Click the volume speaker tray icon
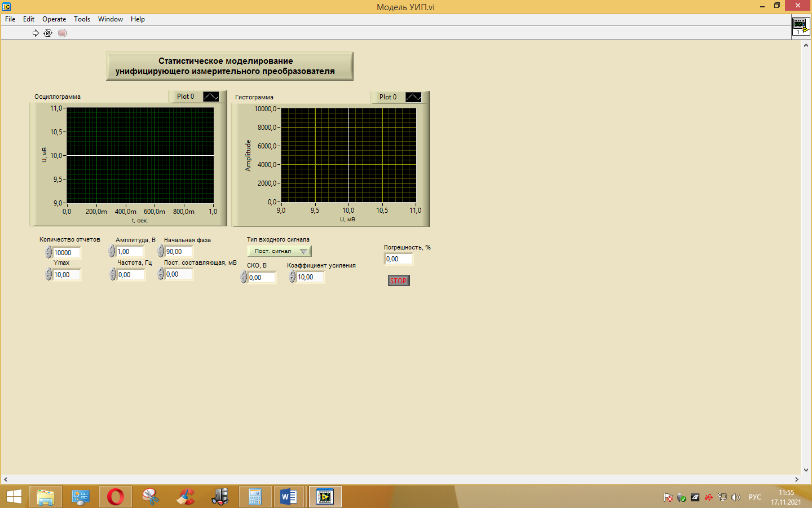This screenshot has height=508, width=812. click(x=735, y=497)
